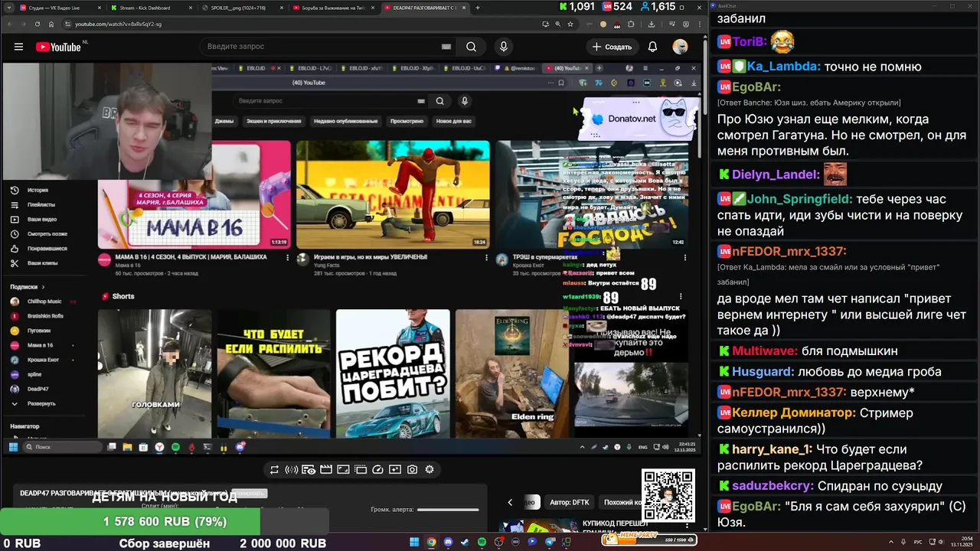
Task: Switch to the Борьба за Выживание tab
Action: (x=334, y=8)
